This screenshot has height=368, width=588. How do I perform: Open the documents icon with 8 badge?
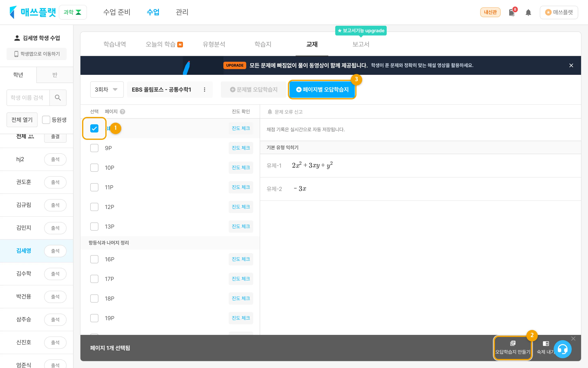(x=512, y=12)
